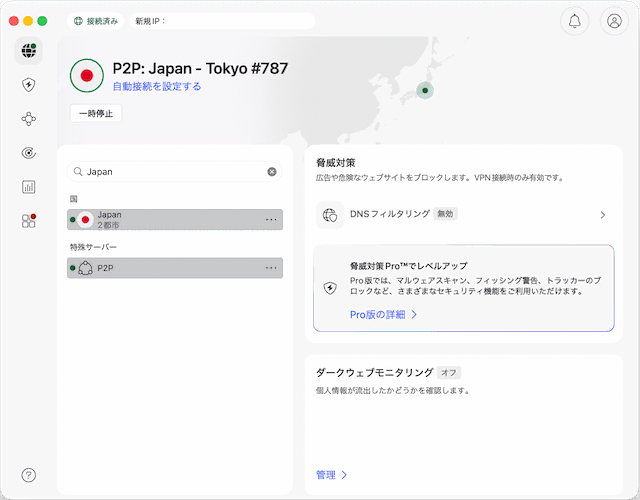Open the user account profile icon
The height and width of the screenshot is (500, 640).
pos(614,21)
